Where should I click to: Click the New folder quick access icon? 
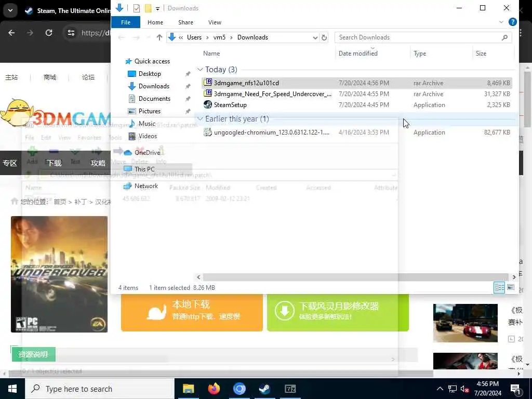pos(148,8)
